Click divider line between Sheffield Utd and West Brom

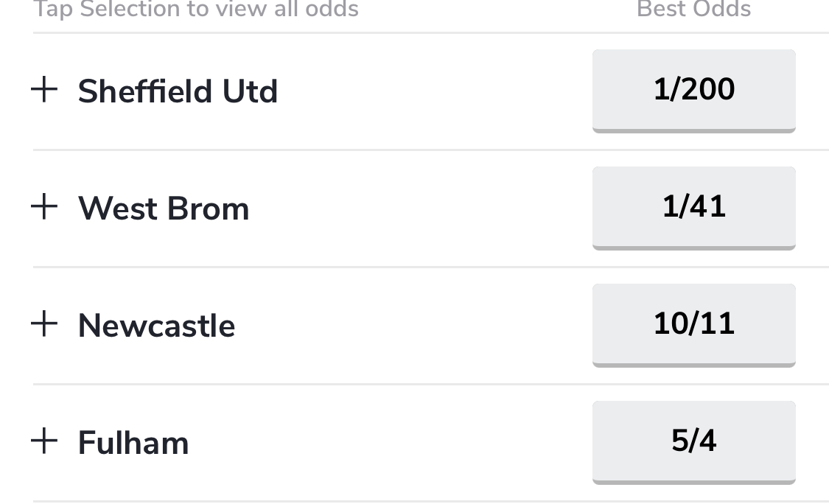(x=431, y=150)
